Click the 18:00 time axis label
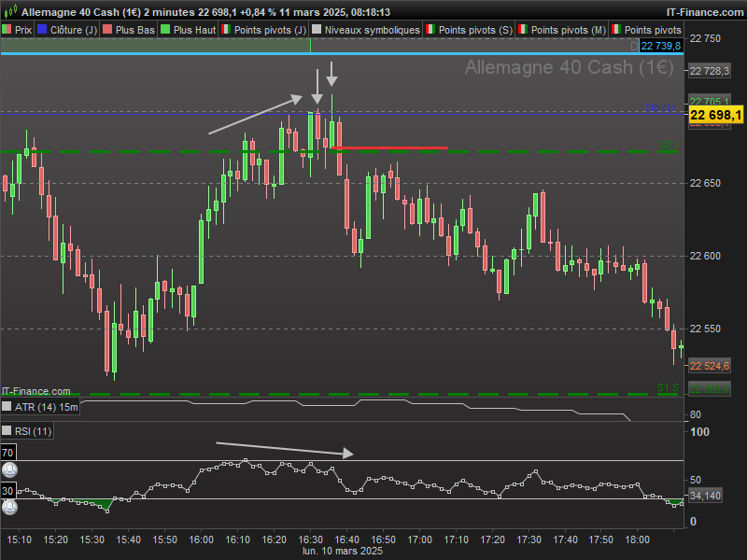Image resolution: width=747 pixels, height=560 pixels. coord(638,539)
